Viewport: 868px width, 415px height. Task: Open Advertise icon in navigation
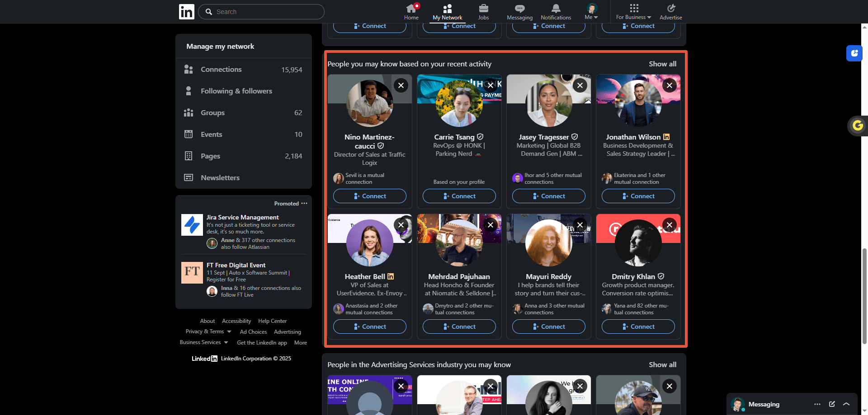(x=671, y=12)
